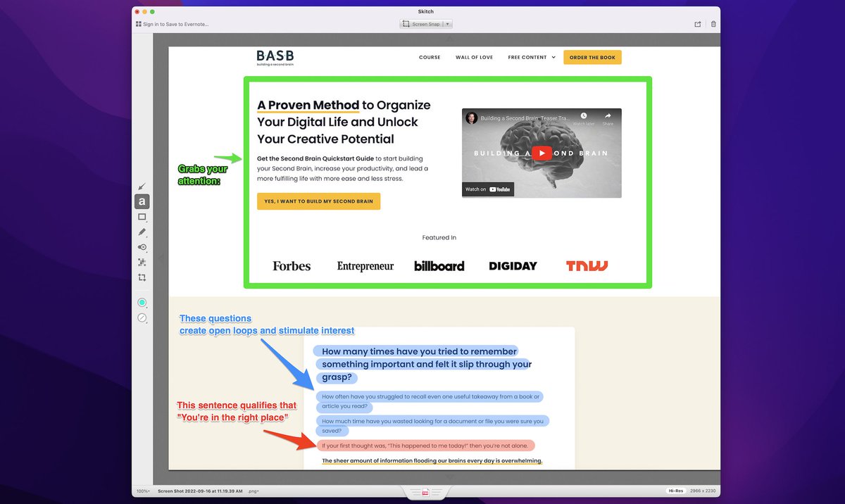Toggle the Hi-Res button

click(x=676, y=491)
